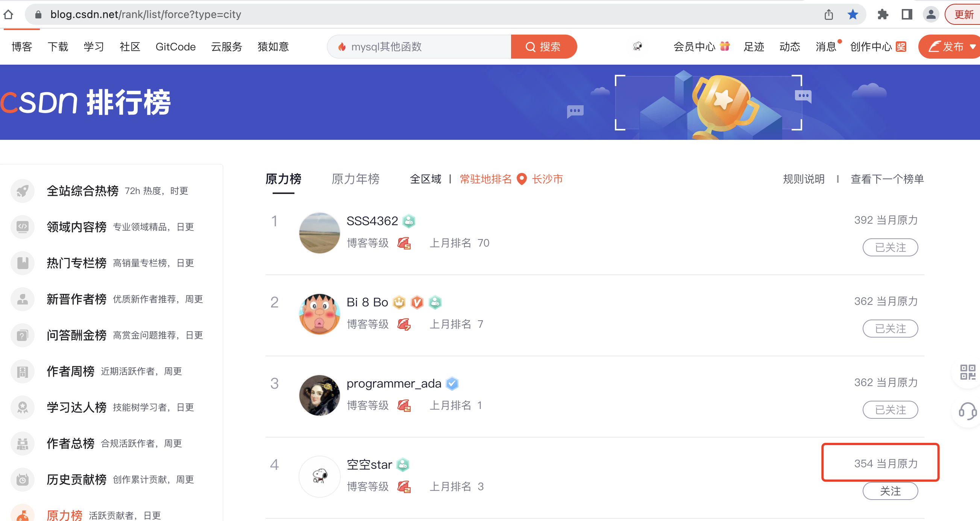Viewport: 980px width, 521px height.
Task: Click the browser home icon
Action: tap(8, 14)
